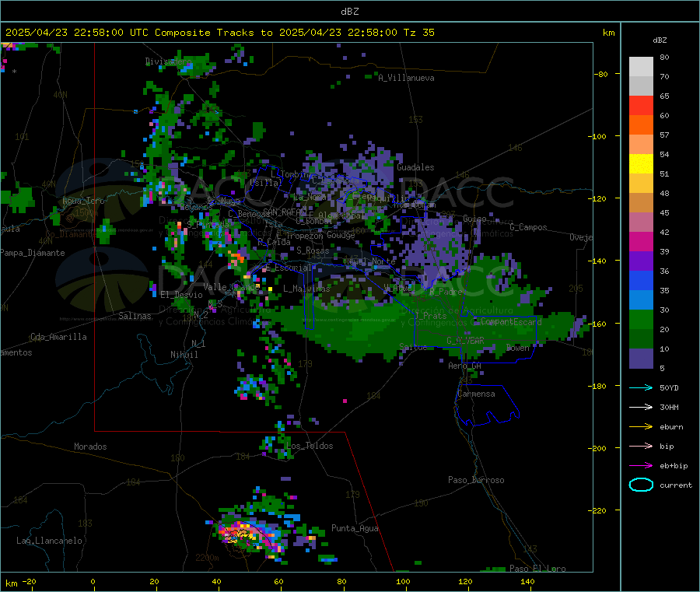This screenshot has height=592, width=700.
Task: Click the pink bip arrow in legend
Action: tap(641, 446)
